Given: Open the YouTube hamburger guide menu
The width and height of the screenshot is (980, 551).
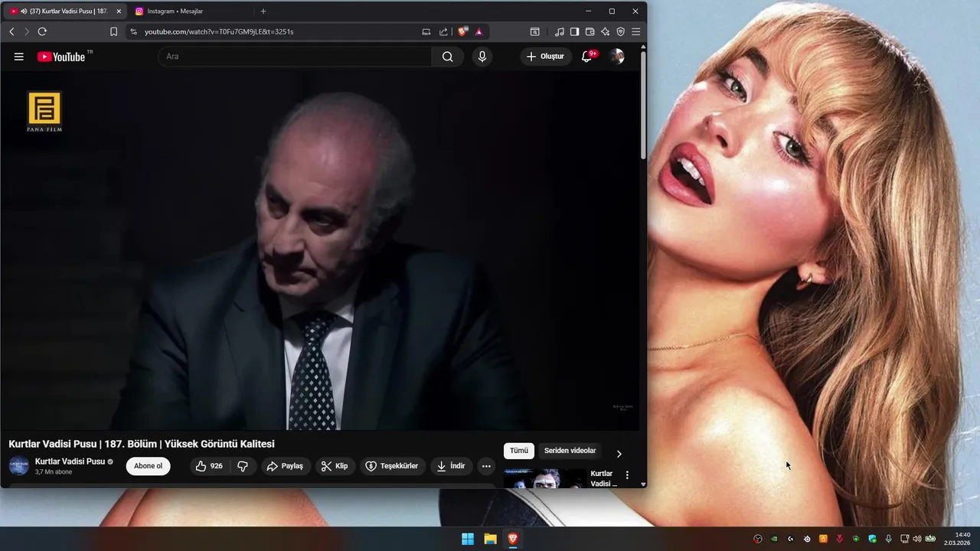Looking at the screenshot, I should click(19, 57).
